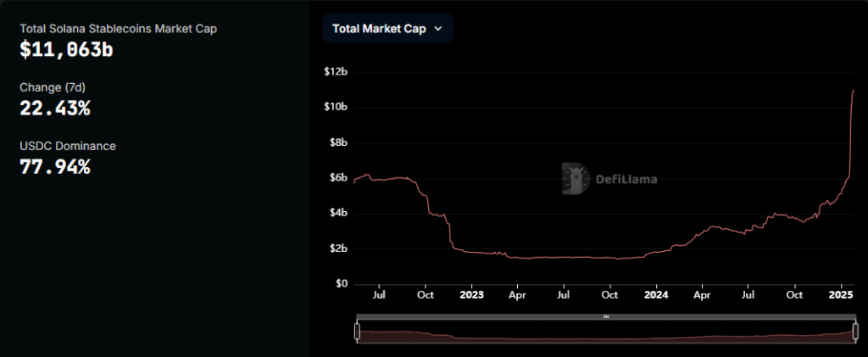The image size is (868, 357).
Task: Click the USDC Dominance label
Action: (68, 146)
